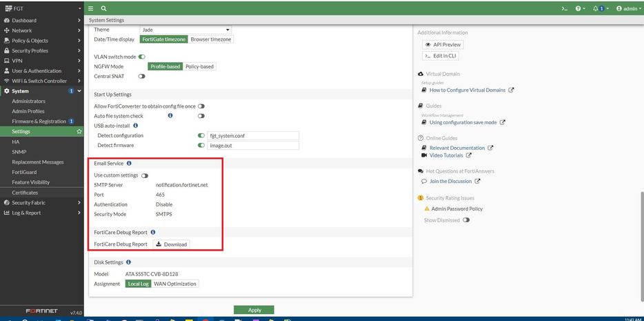The width and height of the screenshot is (644, 321).
Task: Open Using configuration save mode guide
Action: pos(463,122)
